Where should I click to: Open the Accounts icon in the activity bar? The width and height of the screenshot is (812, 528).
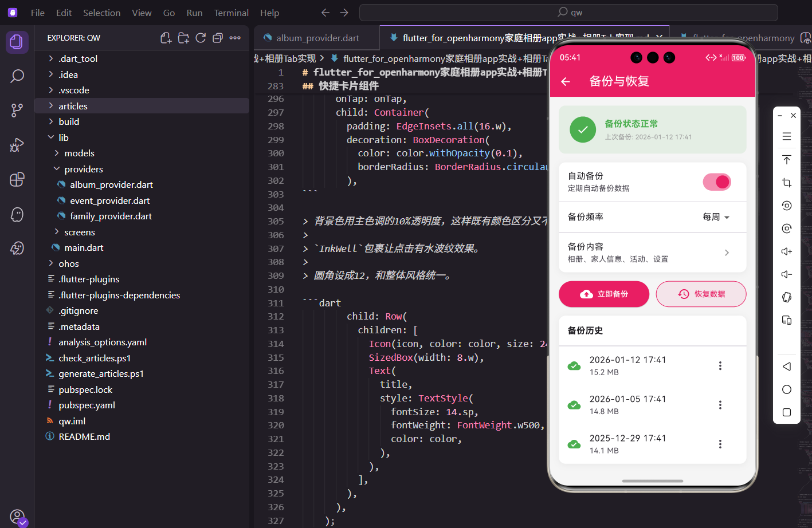point(17,517)
